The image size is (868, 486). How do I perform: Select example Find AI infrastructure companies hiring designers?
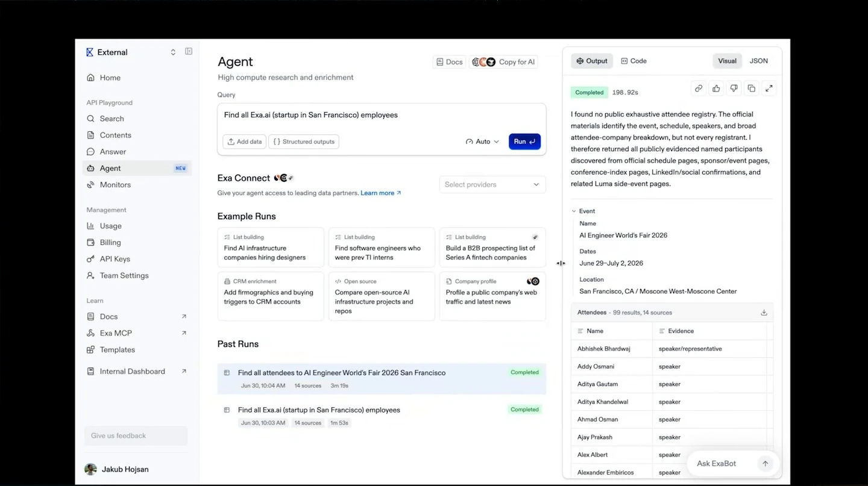[x=271, y=248]
